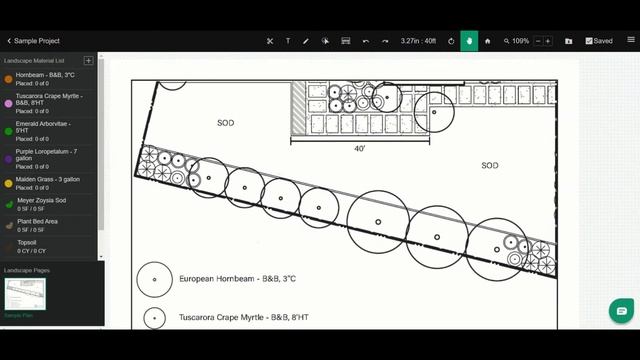
Task: Undo the last action
Action: (x=366, y=41)
